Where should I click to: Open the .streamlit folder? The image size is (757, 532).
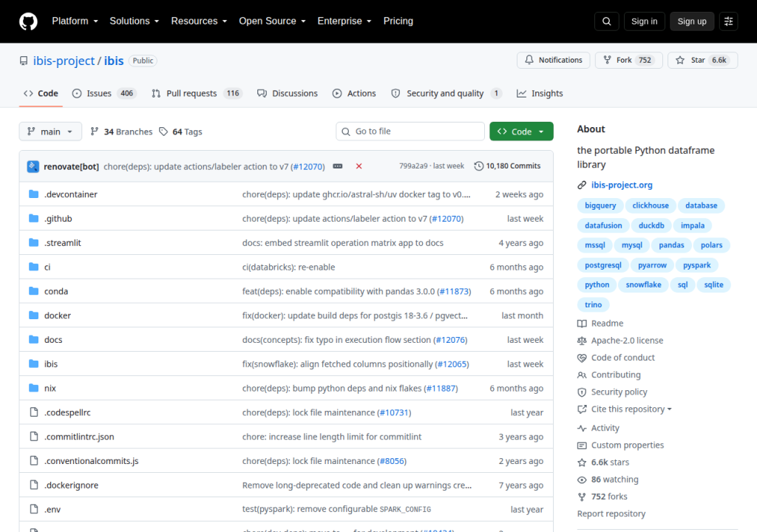pyautogui.click(x=63, y=243)
